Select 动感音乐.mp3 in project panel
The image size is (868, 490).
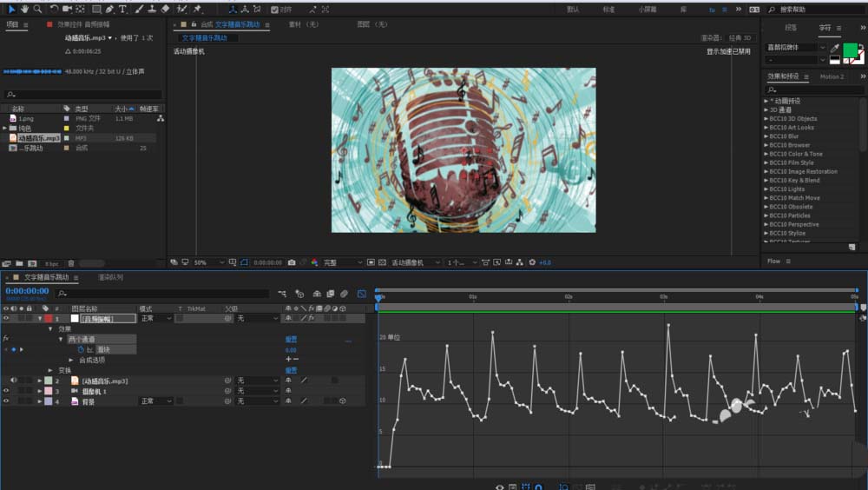click(x=38, y=137)
